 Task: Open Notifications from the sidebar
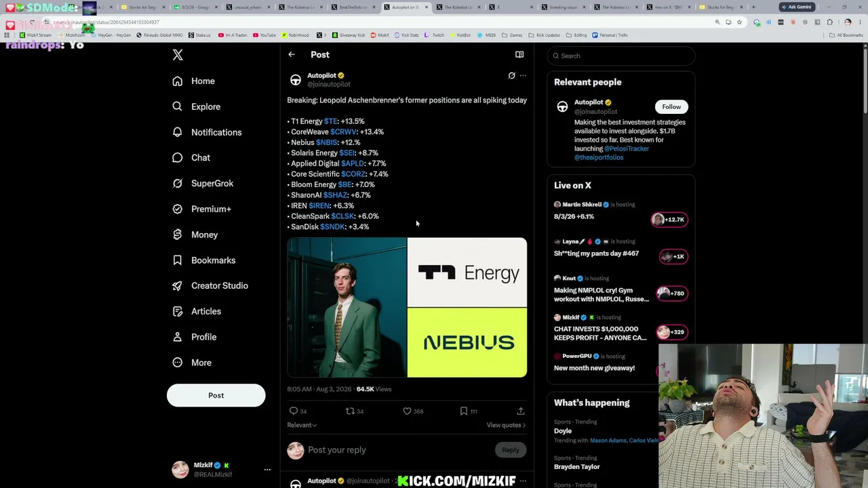point(207,132)
